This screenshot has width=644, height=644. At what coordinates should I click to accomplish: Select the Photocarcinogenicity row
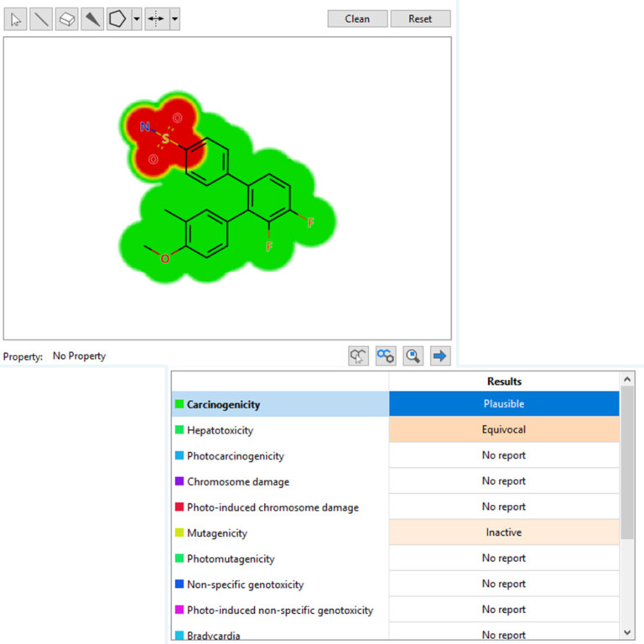pos(396,455)
